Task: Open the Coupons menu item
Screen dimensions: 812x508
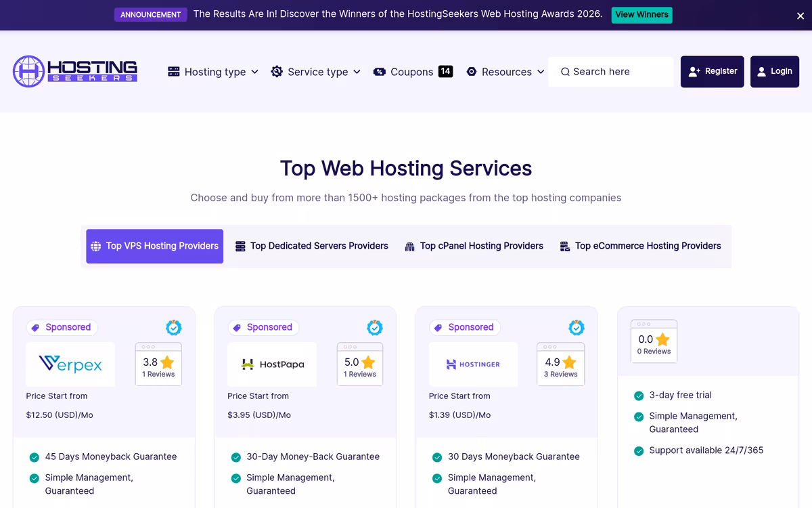Action: [412, 71]
